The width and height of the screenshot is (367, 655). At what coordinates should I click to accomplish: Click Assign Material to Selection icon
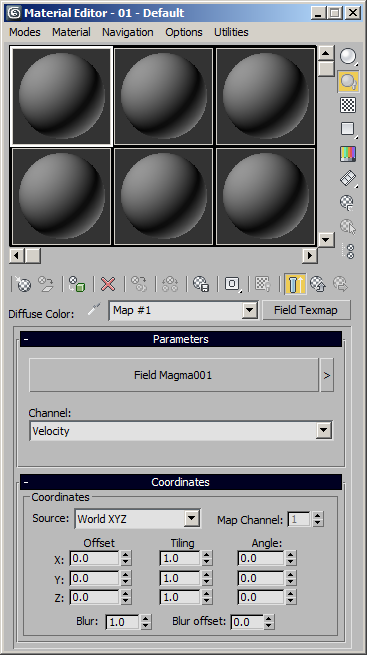(77, 284)
